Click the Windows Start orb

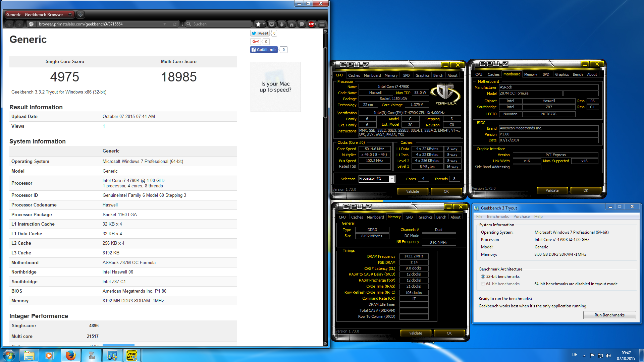(9, 355)
